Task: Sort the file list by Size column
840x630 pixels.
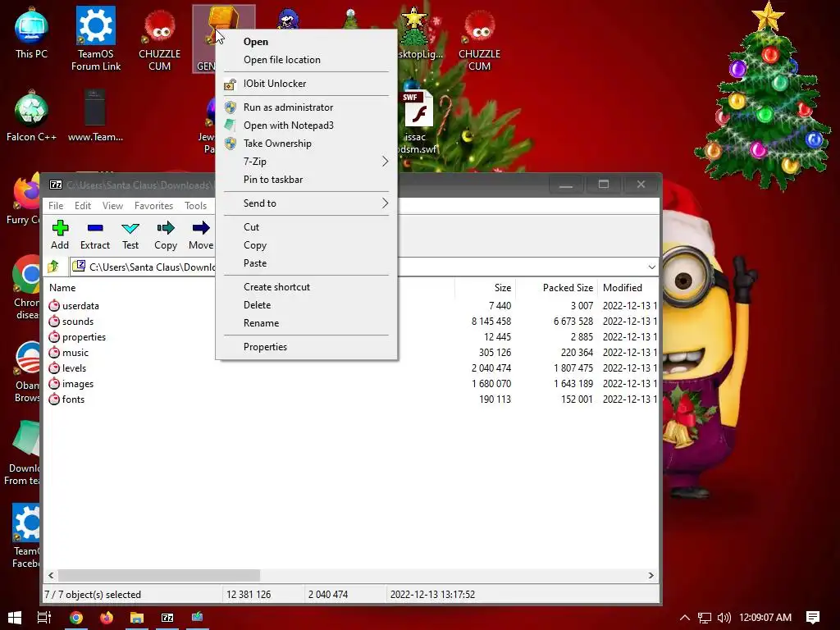Action: click(x=503, y=288)
